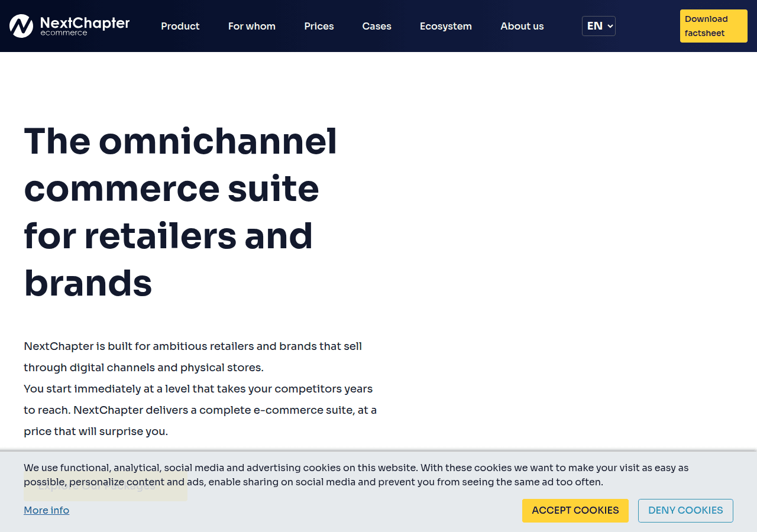This screenshot has width=757, height=532.
Task: Click the cookie notice text 'We use functional, analytical'
Action: pos(356,475)
